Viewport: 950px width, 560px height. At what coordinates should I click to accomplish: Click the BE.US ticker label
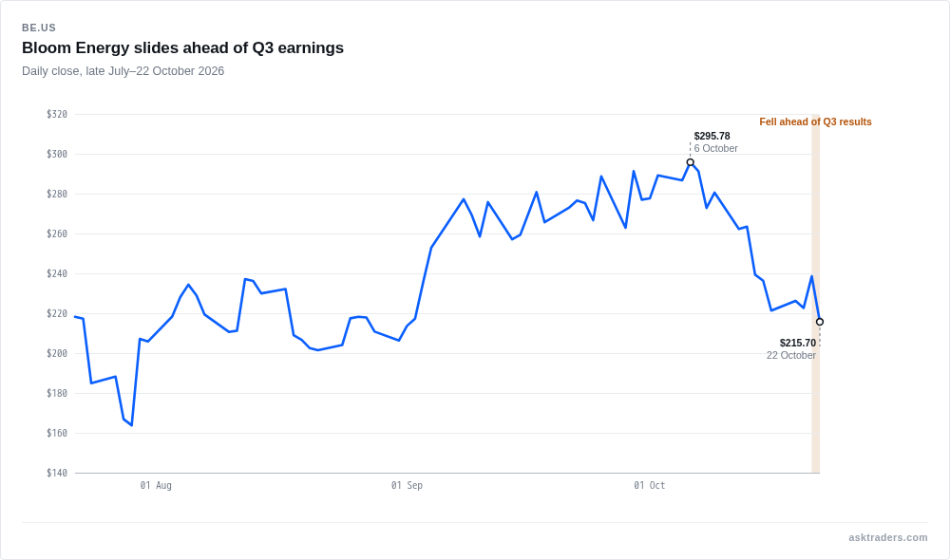pos(39,28)
